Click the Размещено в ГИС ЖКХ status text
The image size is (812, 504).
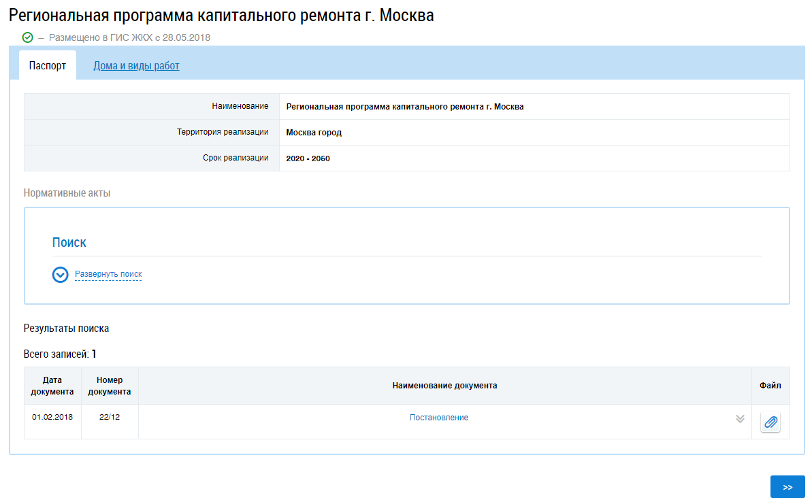[x=129, y=37]
